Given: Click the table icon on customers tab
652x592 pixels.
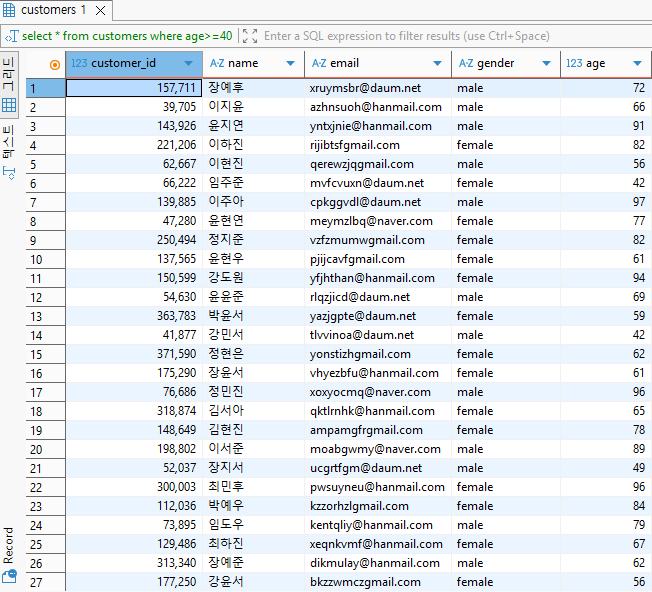Looking at the screenshot, I should [x=9, y=10].
